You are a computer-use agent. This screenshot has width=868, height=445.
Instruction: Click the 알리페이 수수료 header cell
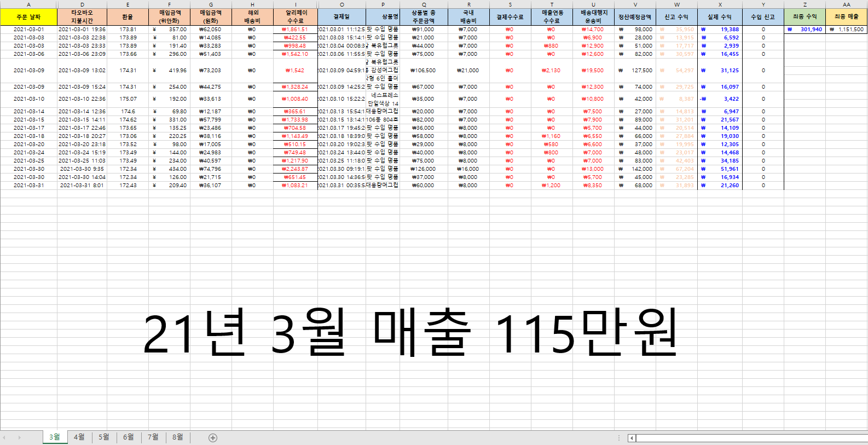(x=296, y=17)
